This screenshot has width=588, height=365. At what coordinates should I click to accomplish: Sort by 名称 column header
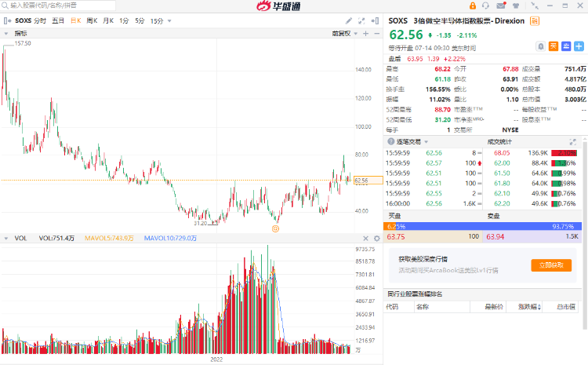423,307
